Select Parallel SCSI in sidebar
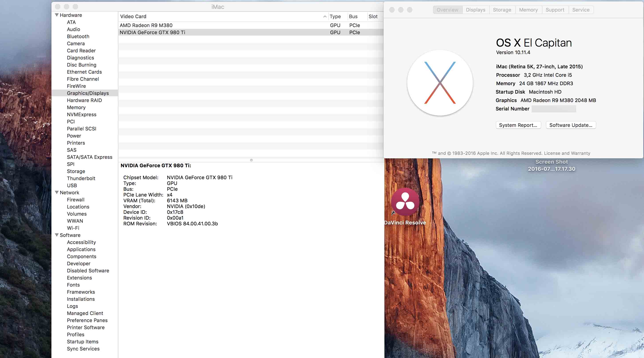 point(82,129)
